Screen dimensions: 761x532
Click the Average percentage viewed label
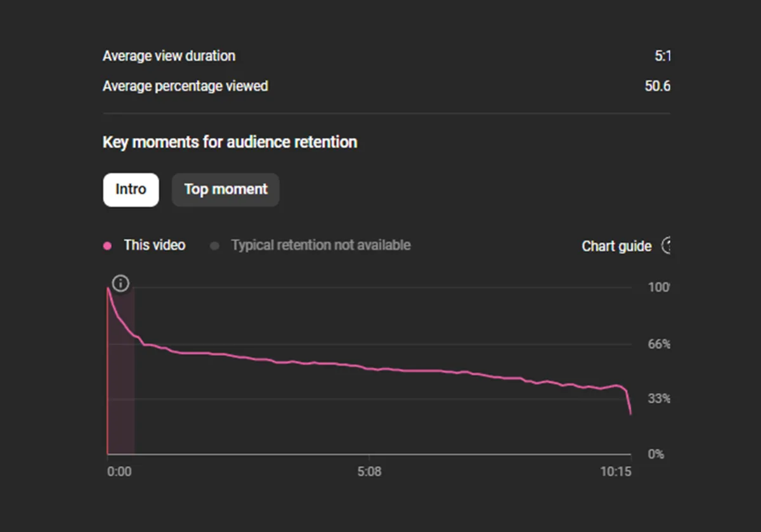185,86
